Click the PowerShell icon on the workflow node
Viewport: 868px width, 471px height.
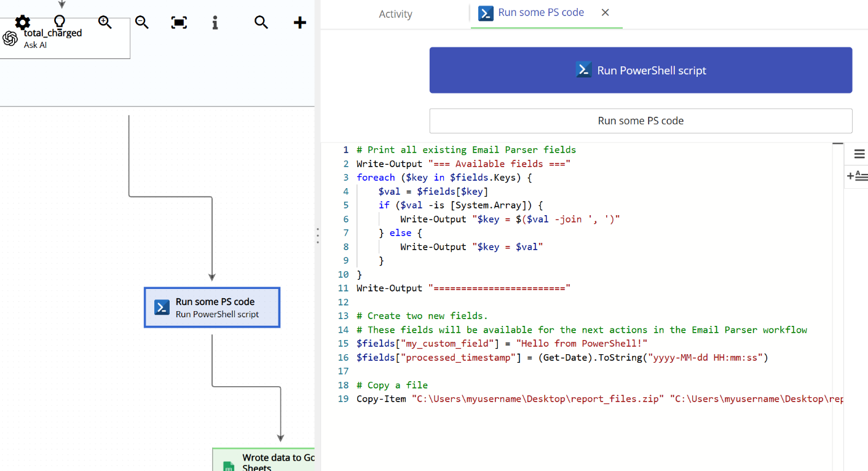161,307
